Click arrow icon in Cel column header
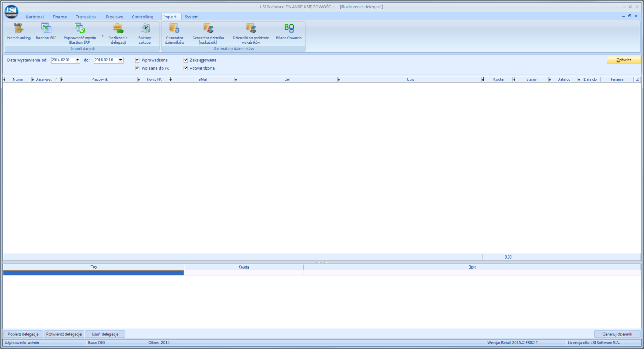This screenshot has height=349, width=644. [236, 79]
